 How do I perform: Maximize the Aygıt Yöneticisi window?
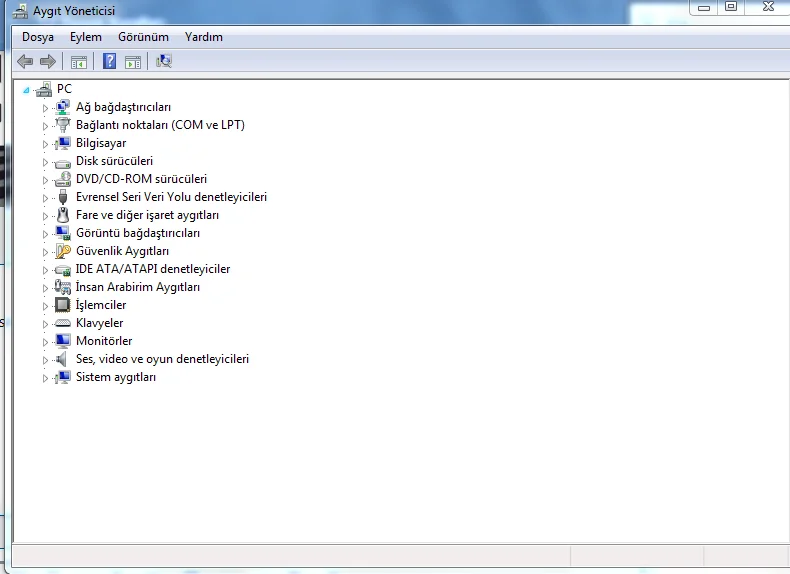coord(731,7)
